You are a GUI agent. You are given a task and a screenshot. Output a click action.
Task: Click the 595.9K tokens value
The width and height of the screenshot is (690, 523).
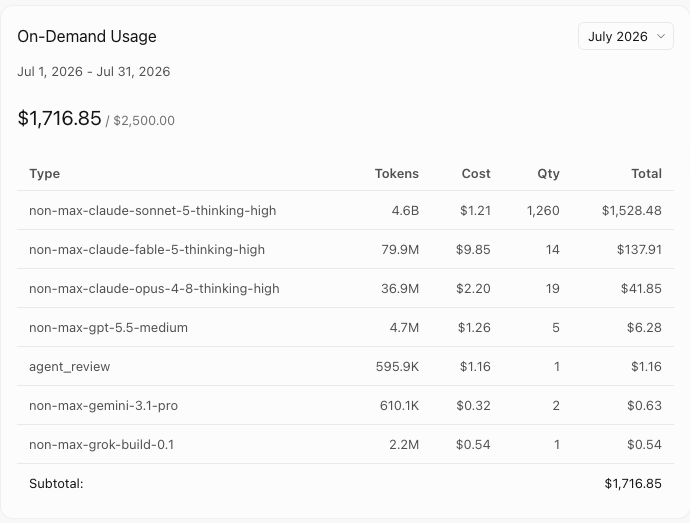tap(397, 367)
